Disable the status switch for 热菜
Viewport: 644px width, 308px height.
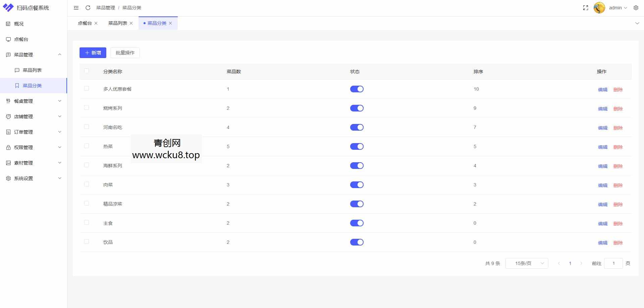(x=357, y=146)
